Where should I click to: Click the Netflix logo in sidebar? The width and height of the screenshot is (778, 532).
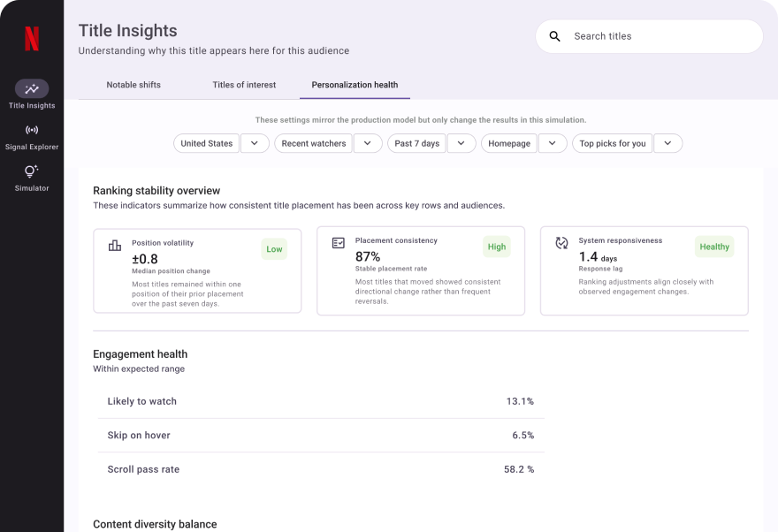(x=32, y=39)
